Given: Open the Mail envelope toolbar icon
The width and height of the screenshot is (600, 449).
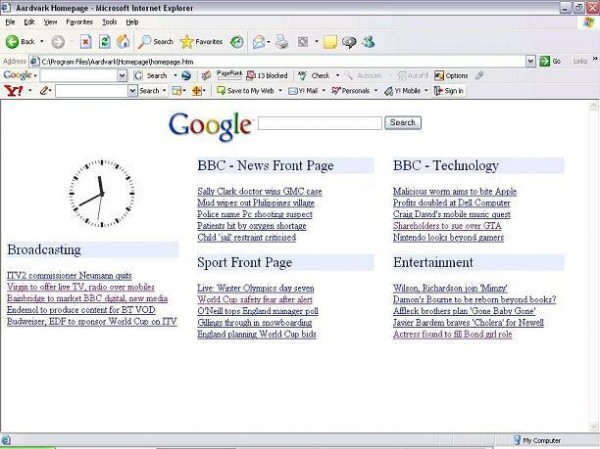Looking at the screenshot, I should 259,42.
